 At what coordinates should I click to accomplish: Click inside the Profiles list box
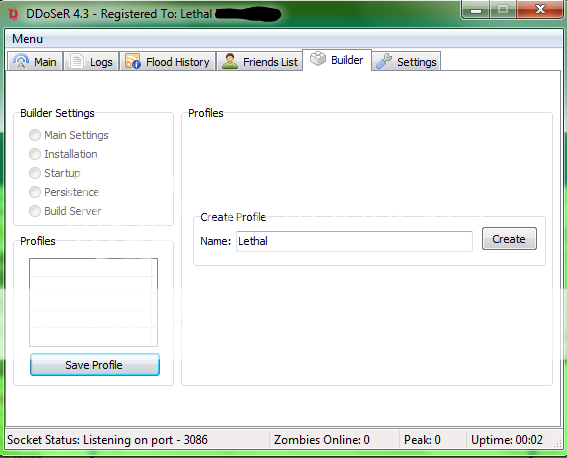tap(93, 302)
